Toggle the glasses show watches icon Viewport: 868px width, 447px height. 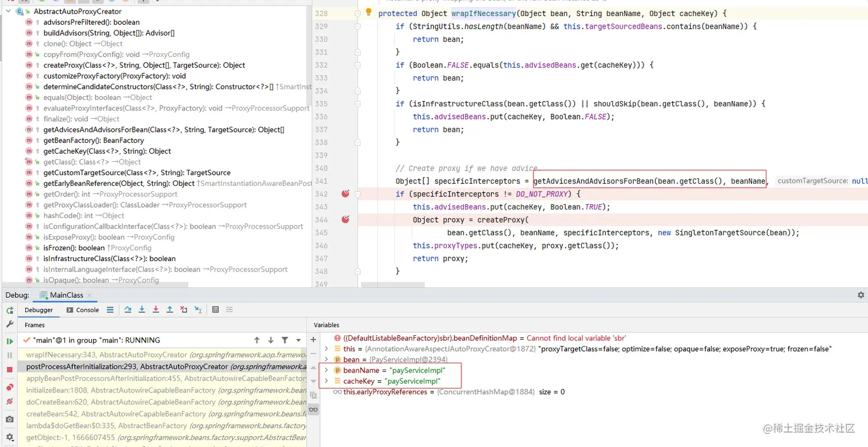(x=313, y=409)
